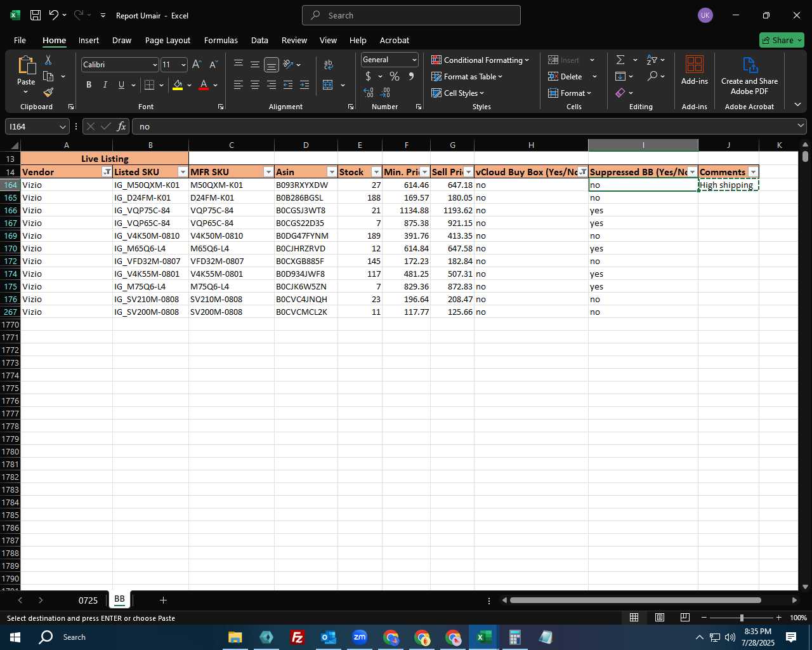Open Cell Styles
Viewport: 812px width, 650px height.
pos(458,93)
